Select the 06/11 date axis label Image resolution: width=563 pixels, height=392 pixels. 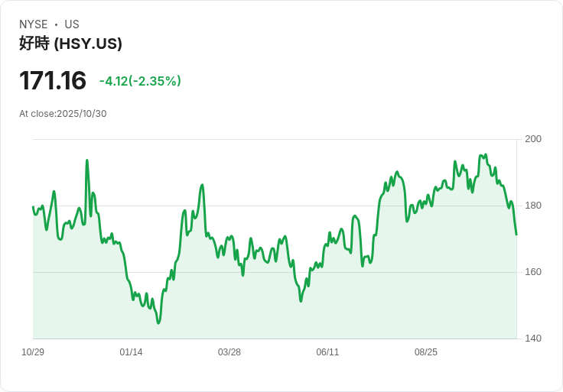(327, 352)
